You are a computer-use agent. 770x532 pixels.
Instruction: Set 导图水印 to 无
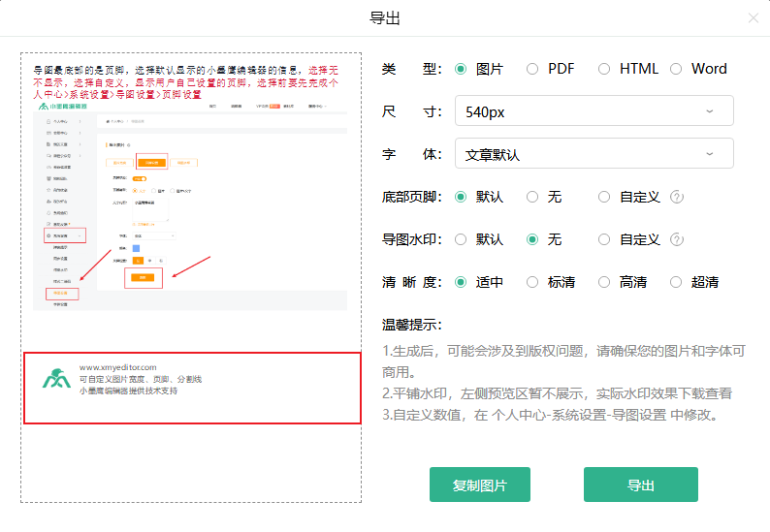click(532, 239)
